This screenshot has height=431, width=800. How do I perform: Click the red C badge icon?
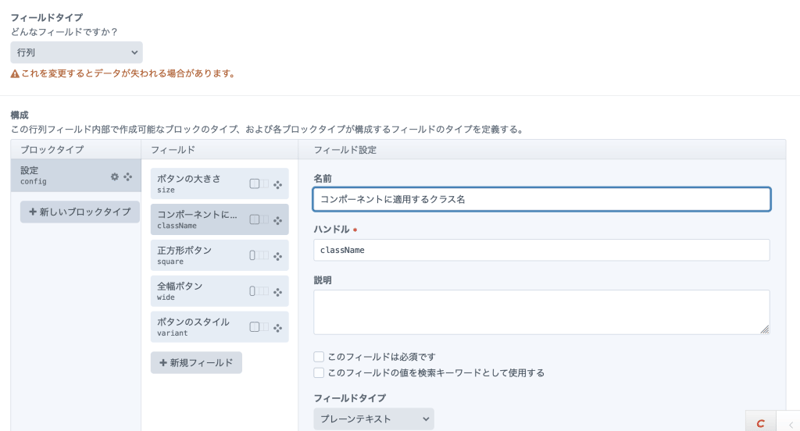(x=760, y=423)
